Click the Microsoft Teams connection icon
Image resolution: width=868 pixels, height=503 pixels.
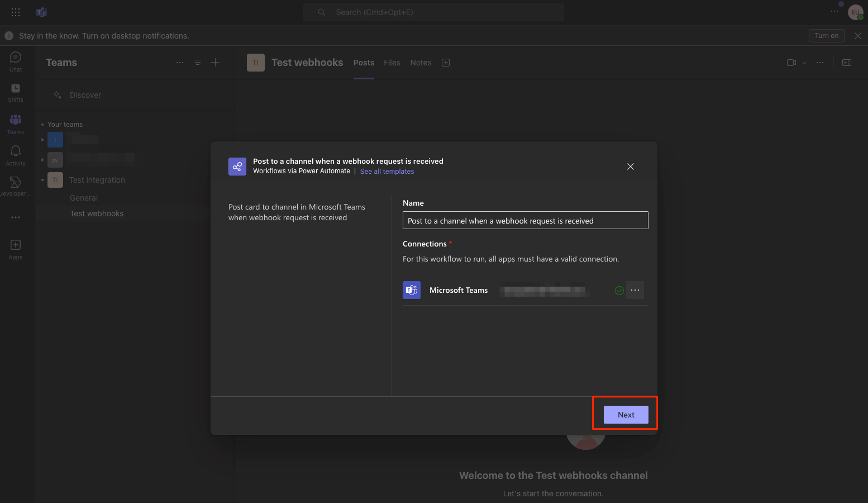pos(412,290)
